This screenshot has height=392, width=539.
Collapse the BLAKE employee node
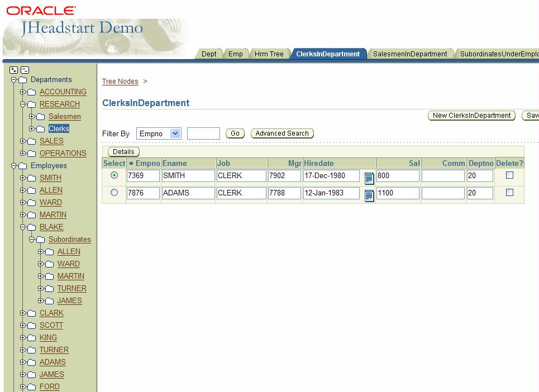pyautogui.click(x=23, y=227)
